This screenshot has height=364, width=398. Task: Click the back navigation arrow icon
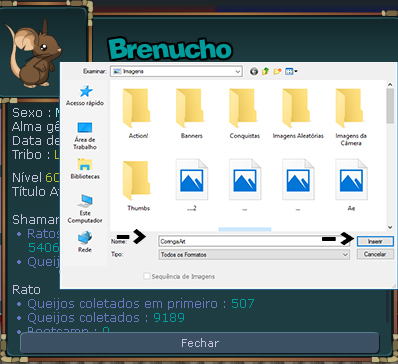click(x=254, y=71)
